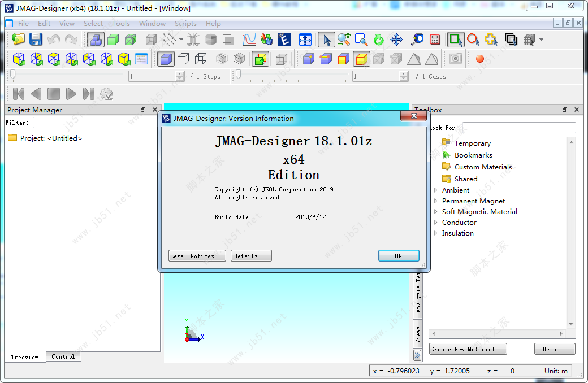Screen dimensions: 588x383
Task: Expand the Conductor category
Action: (x=436, y=222)
